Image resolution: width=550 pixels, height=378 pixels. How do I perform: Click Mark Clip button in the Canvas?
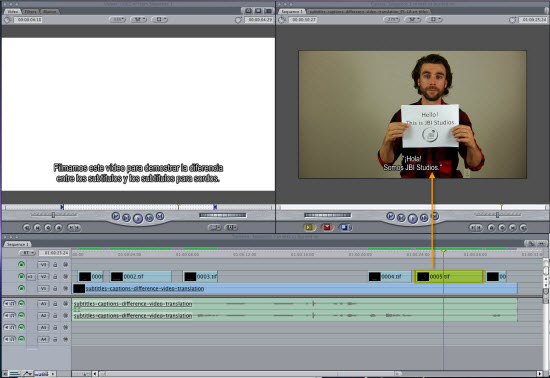512,228
